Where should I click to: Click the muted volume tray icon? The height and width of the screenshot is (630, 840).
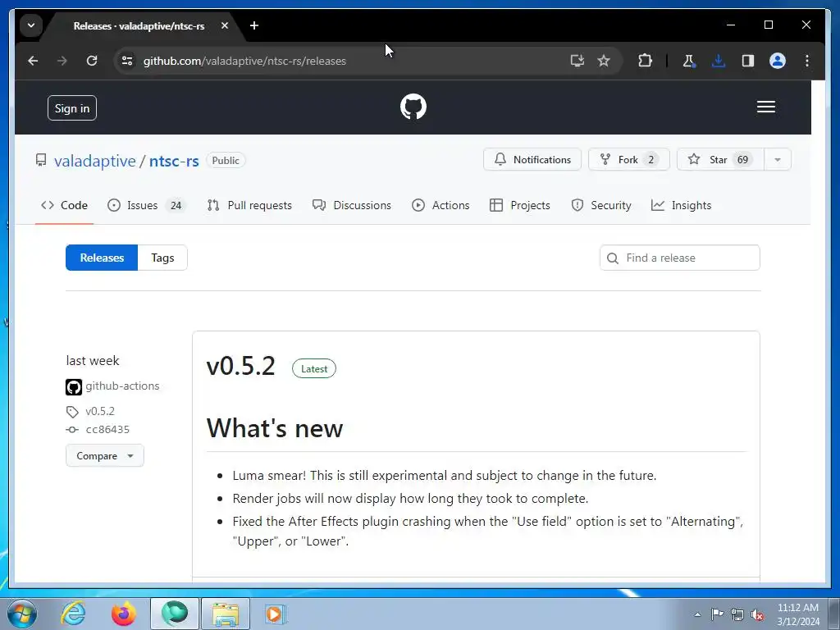757,614
